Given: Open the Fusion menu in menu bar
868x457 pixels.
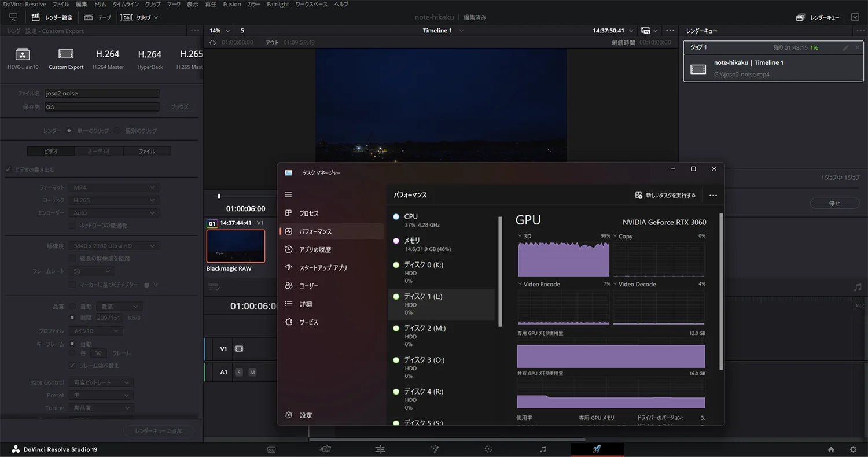Looking at the screenshot, I should [x=232, y=4].
